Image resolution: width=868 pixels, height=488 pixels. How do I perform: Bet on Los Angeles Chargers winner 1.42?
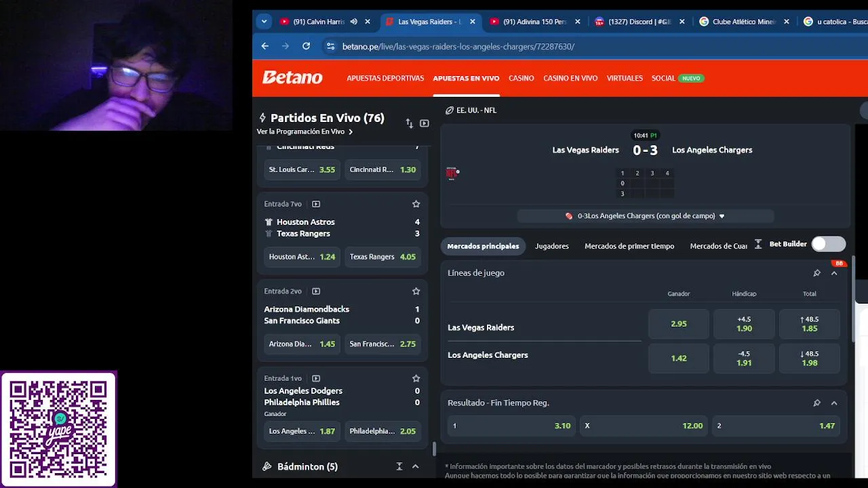tap(679, 359)
